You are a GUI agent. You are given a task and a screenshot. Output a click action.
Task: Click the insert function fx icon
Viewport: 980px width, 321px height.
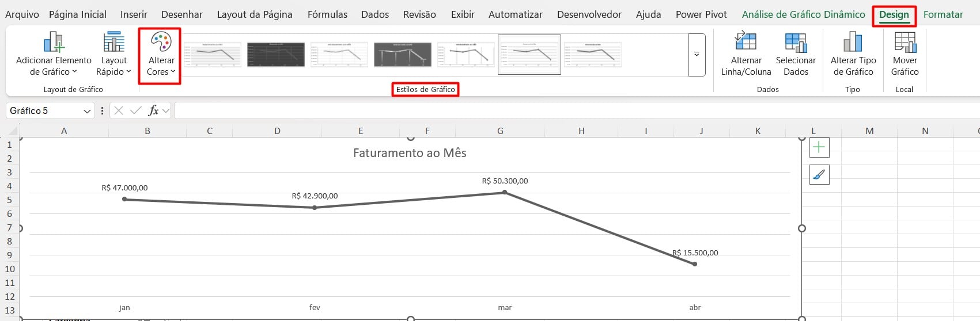[x=153, y=110]
